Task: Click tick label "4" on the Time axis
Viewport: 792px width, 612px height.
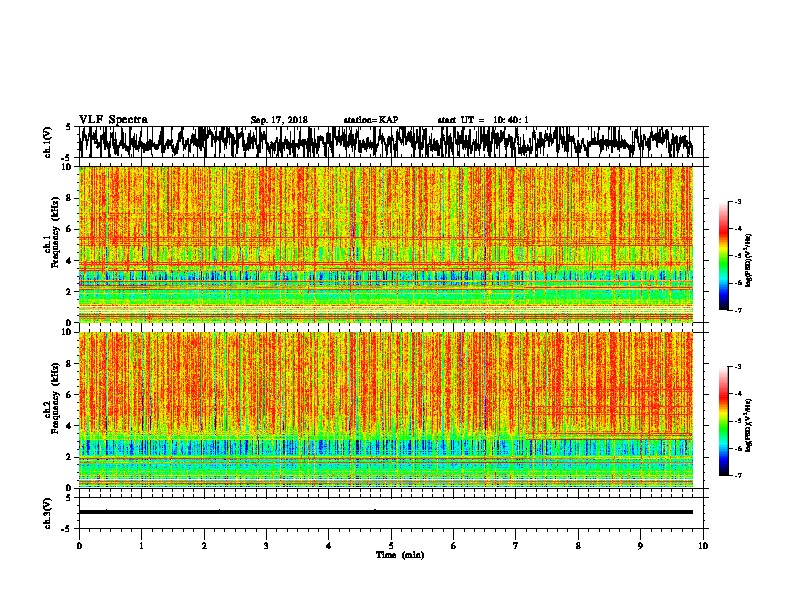Action: (329, 546)
